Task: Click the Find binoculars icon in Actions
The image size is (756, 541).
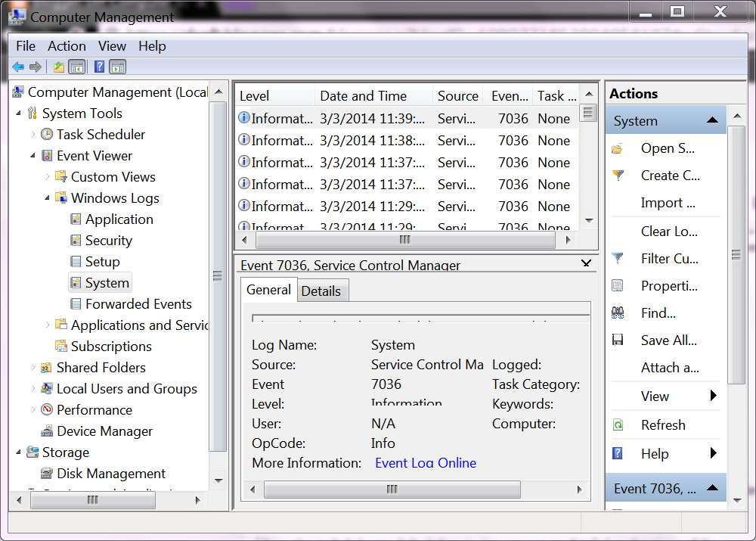Action: 618,312
